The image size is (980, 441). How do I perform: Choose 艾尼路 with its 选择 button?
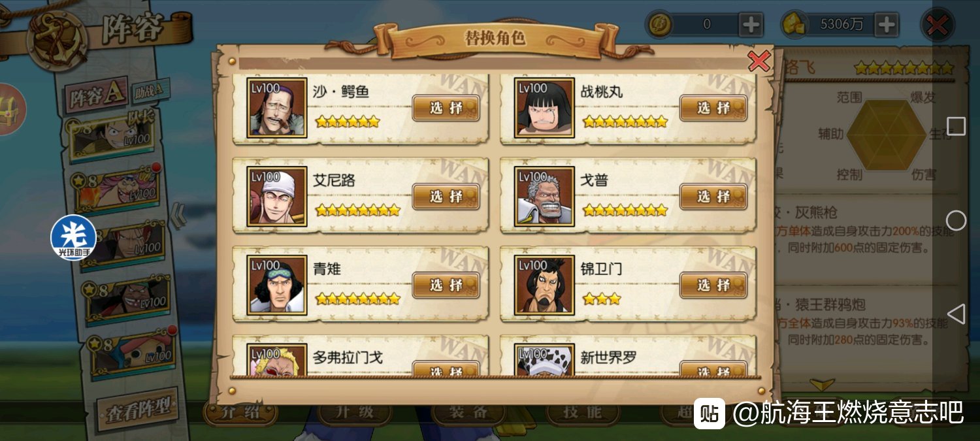click(x=446, y=197)
